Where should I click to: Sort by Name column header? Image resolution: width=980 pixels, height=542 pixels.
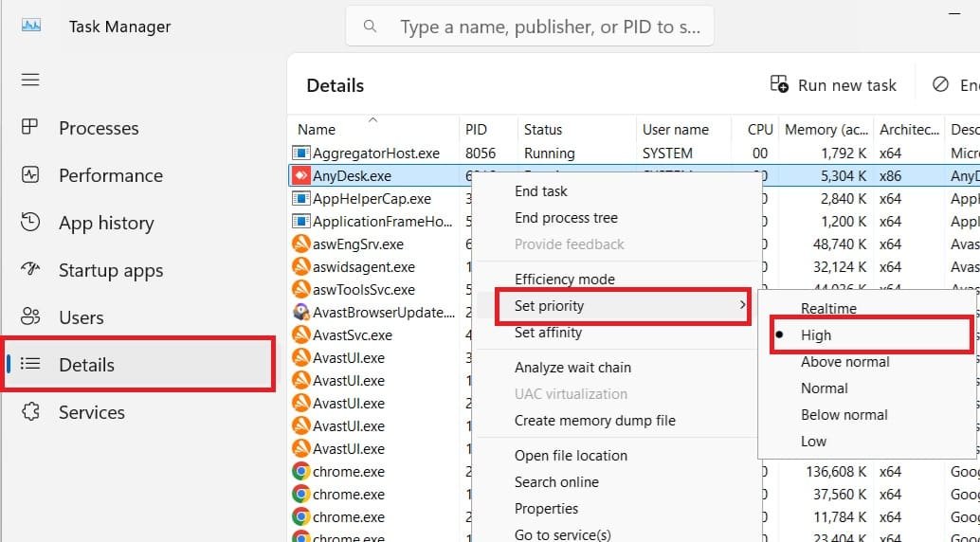coord(317,130)
